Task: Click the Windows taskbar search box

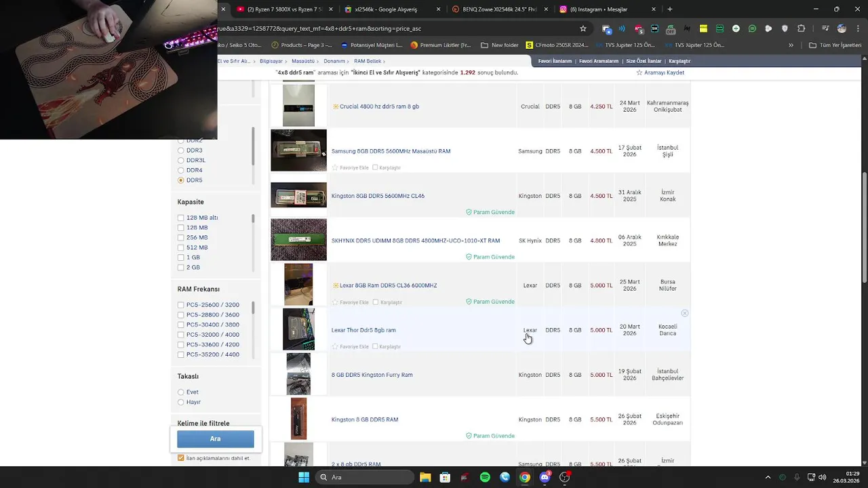Action: click(x=366, y=477)
